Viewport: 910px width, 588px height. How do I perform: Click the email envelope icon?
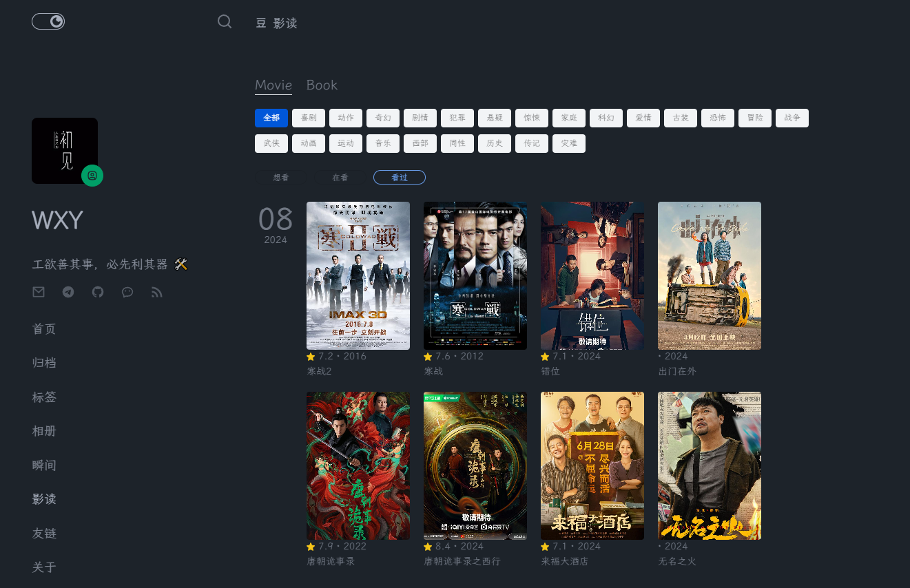click(x=39, y=292)
